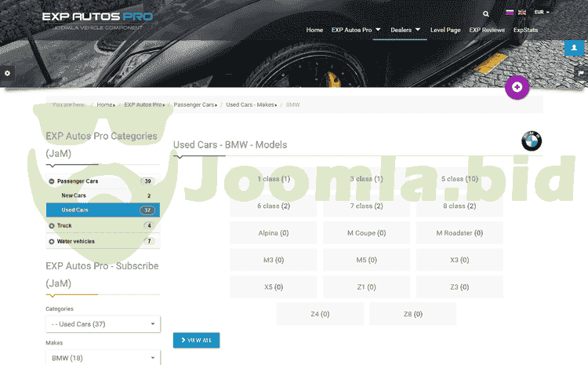Image resolution: width=588 pixels, height=365 pixels.
Task: Select the M3 (0) model
Action: pos(274,260)
